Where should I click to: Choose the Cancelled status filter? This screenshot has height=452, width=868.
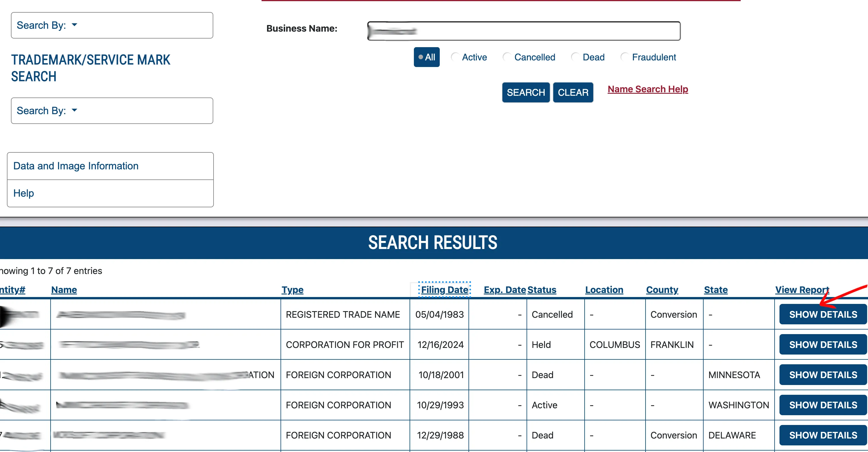pos(506,57)
